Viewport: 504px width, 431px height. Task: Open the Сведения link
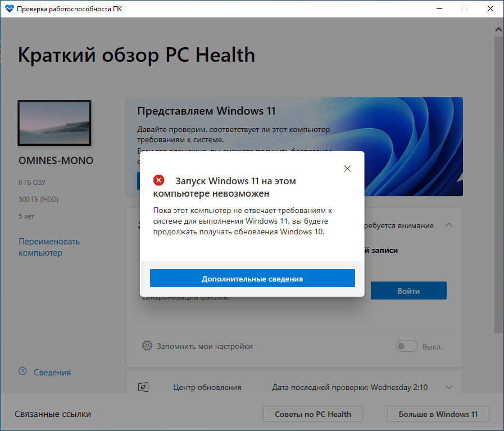[52, 372]
